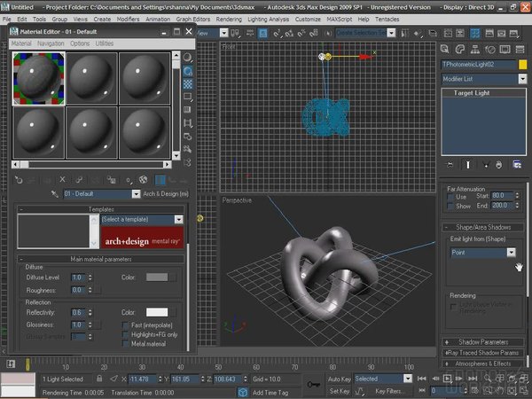Enable Far Attenuation Show checkbox
Screen dimensions: 532x399
[450, 206]
